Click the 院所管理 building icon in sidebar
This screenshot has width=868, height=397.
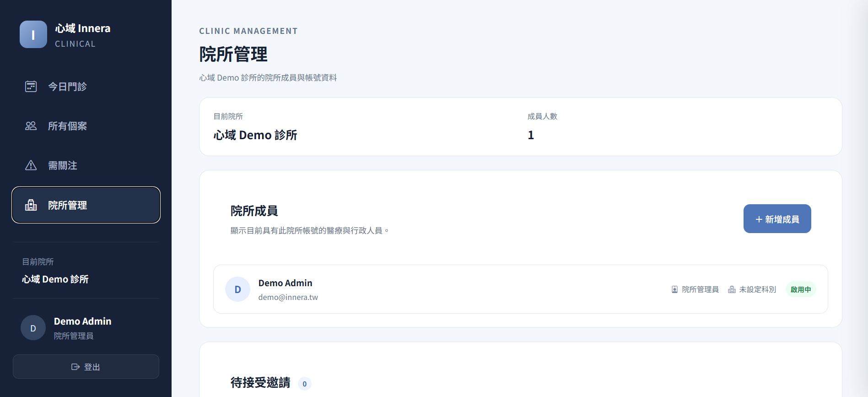click(x=31, y=205)
